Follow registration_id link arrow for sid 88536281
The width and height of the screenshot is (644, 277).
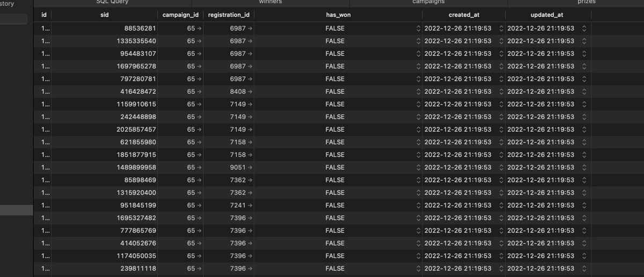coord(250,28)
